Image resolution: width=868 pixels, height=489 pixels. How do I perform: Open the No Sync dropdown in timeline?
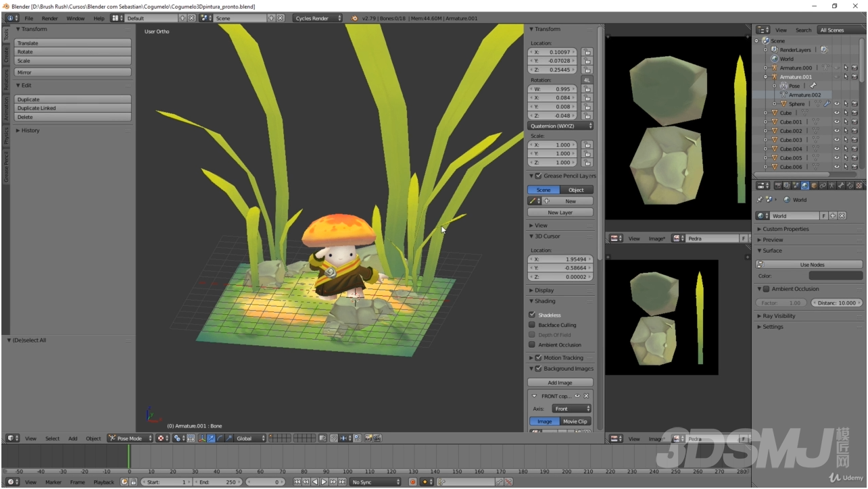(377, 482)
